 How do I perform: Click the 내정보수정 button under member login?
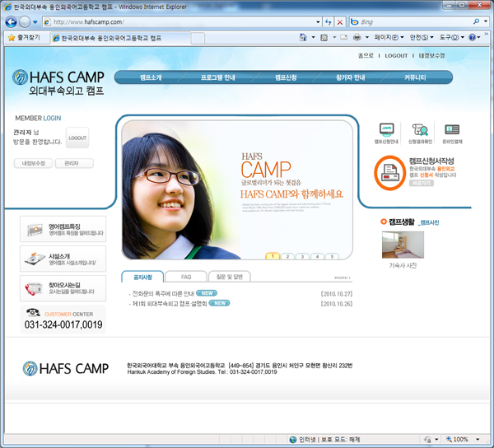(33, 163)
